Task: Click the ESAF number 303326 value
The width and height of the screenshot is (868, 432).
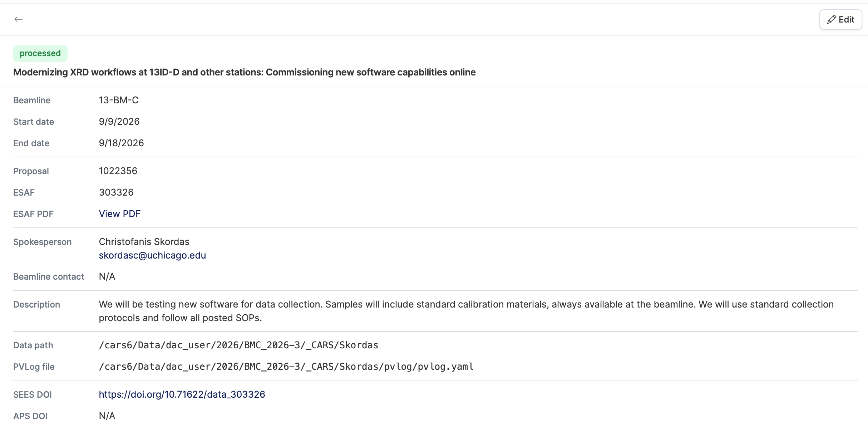Action: pos(116,192)
